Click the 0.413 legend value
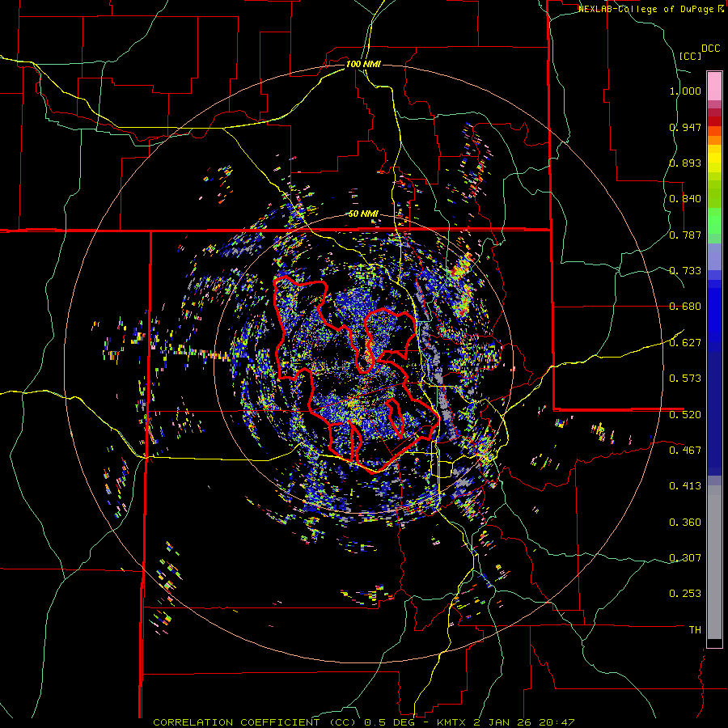Screen dimensions: 728x728 click(x=685, y=486)
